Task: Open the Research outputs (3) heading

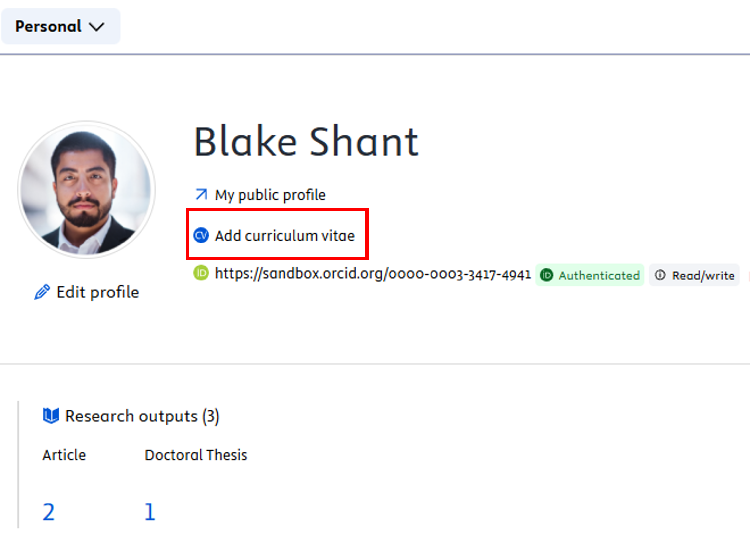Action: [x=142, y=416]
